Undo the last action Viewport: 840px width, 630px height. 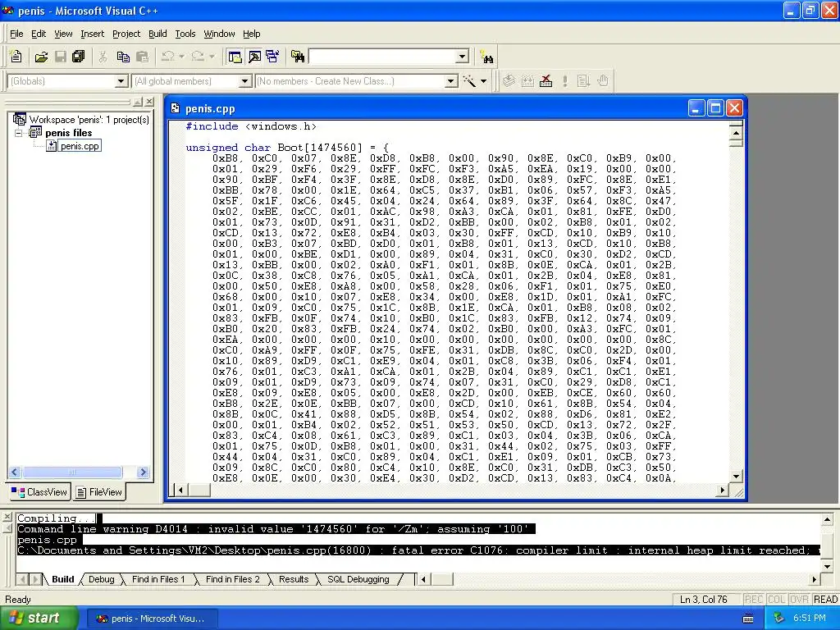167,57
